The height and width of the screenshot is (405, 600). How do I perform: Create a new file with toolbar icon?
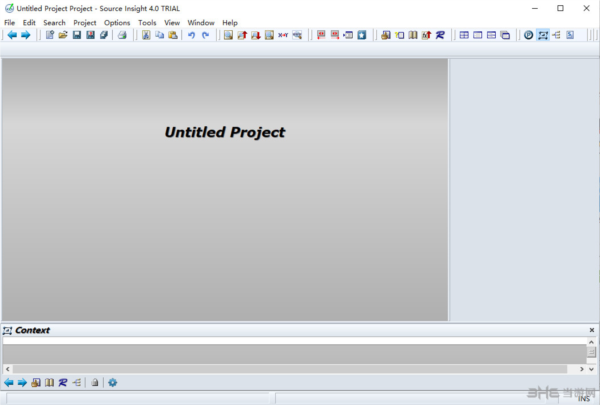point(50,35)
